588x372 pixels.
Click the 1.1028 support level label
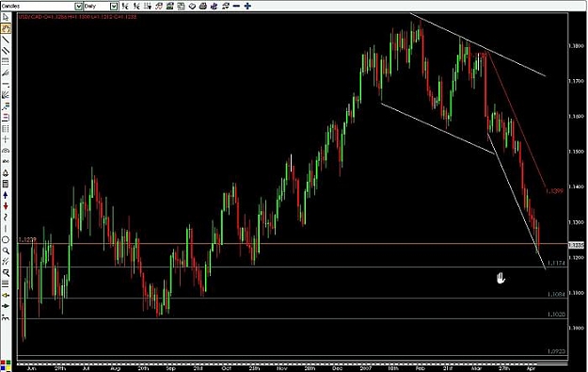pyautogui.click(x=557, y=315)
